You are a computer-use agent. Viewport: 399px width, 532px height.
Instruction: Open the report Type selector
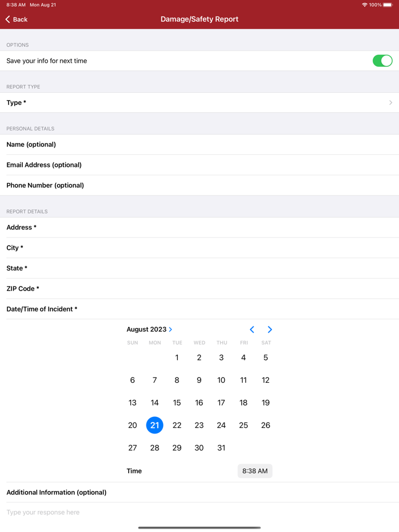coord(199,103)
